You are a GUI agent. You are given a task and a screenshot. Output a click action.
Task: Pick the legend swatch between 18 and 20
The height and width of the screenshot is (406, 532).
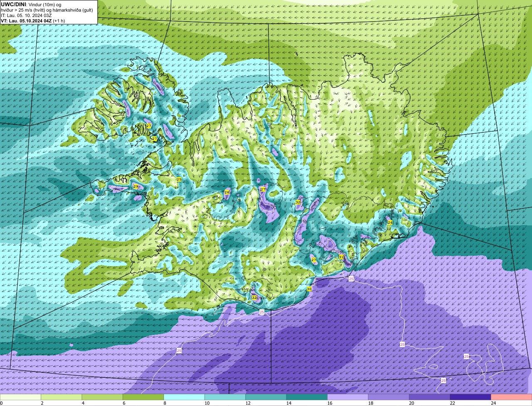(389, 397)
